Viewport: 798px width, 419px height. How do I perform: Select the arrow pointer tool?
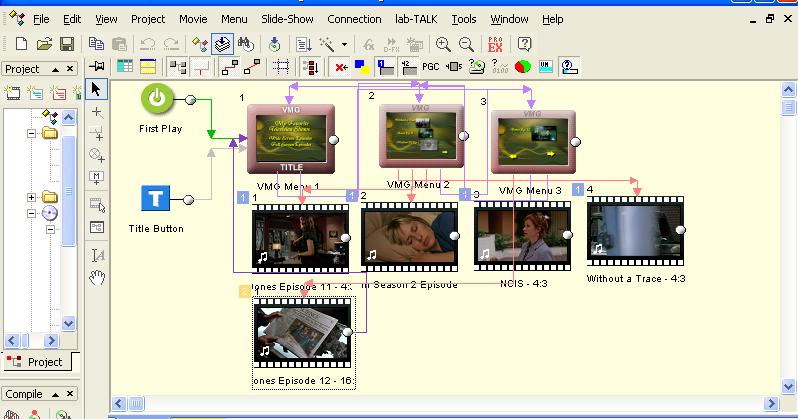coord(96,89)
